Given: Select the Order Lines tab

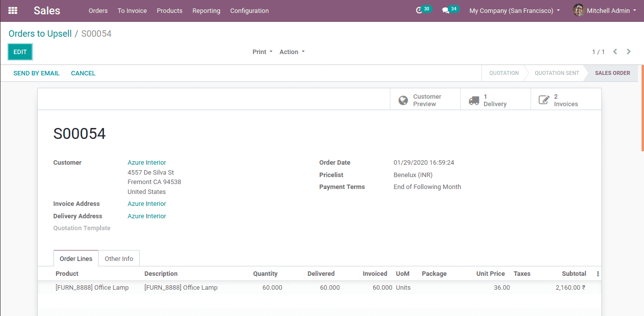Looking at the screenshot, I should coord(76,258).
